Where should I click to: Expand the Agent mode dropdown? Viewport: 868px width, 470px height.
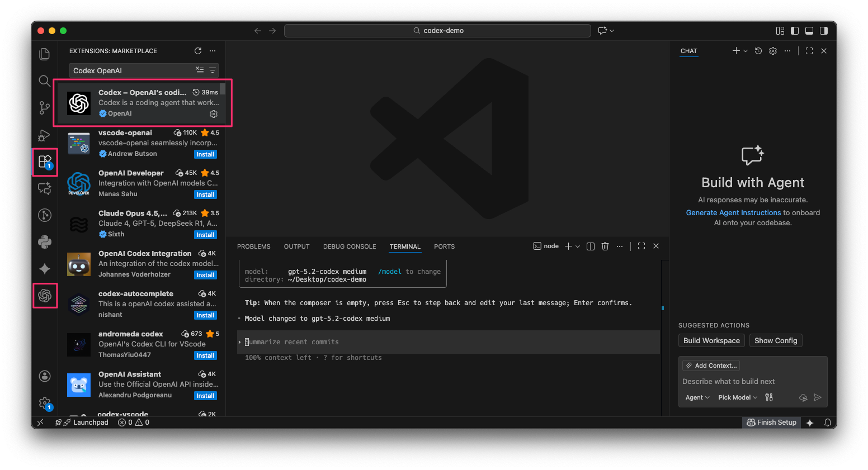click(x=697, y=397)
